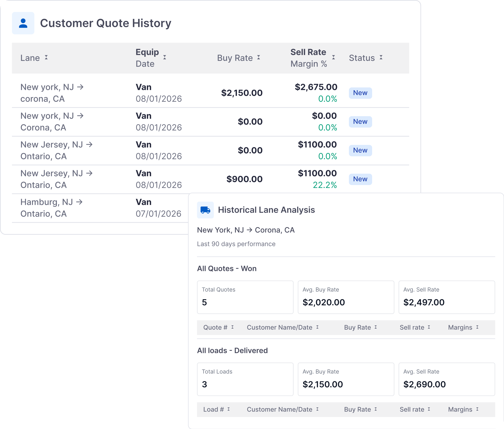Click the user profile icon beside Customer Quote History
504x429 pixels.
click(23, 23)
